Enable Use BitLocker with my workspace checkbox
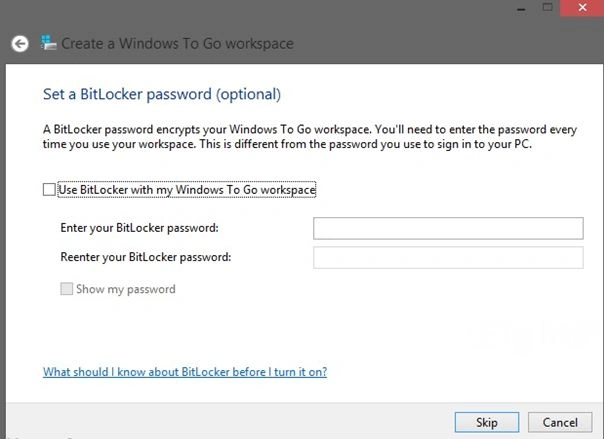 coord(49,189)
